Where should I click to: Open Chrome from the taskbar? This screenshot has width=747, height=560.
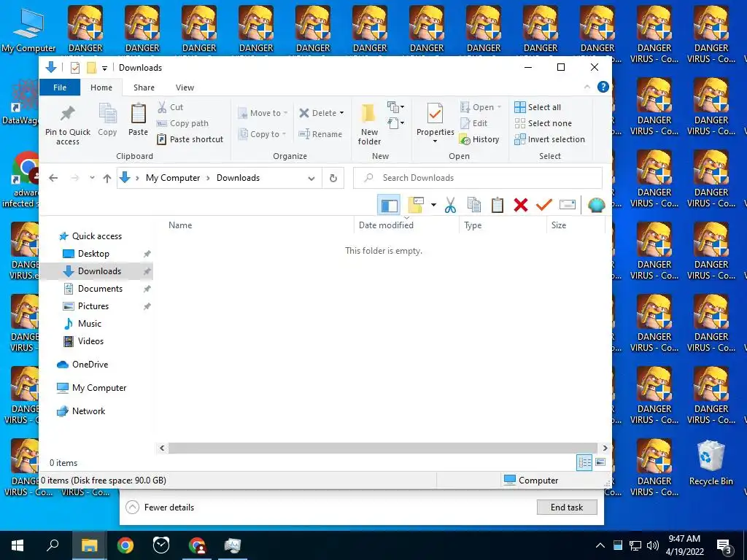(125, 545)
